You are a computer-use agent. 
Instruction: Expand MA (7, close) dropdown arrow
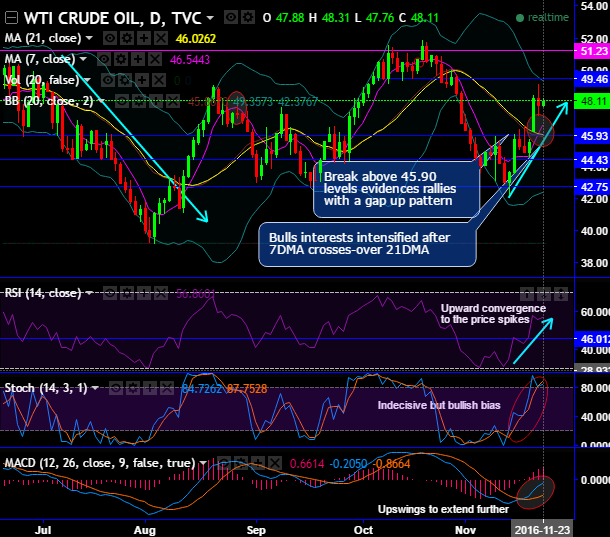point(83,59)
